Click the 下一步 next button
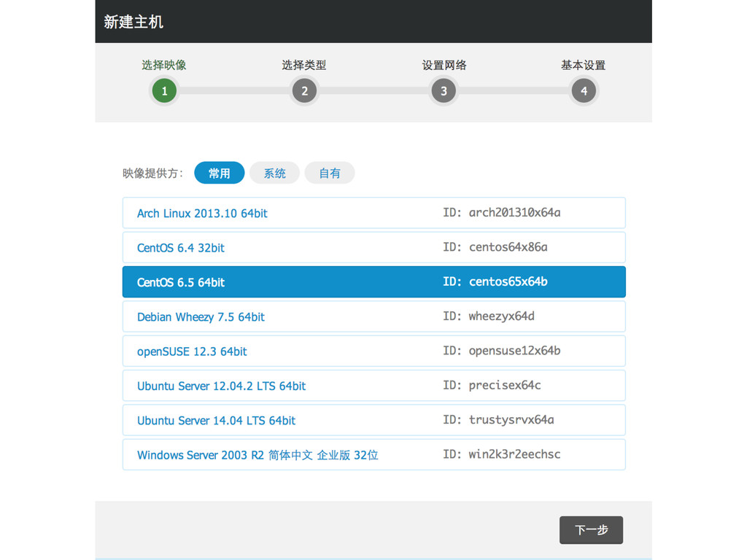The width and height of the screenshot is (747, 560). 591,530
